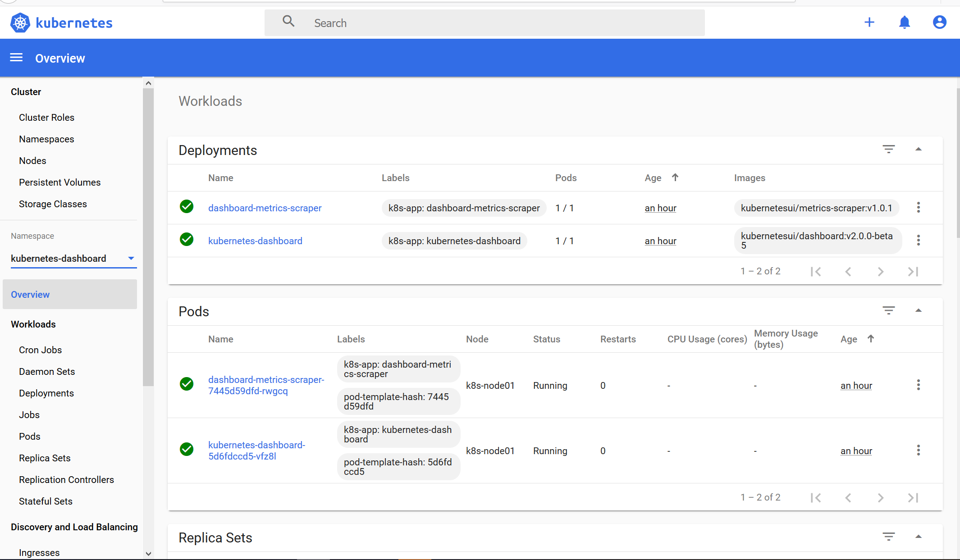Viewport: 960px width, 560px height.
Task: Click the kubernetesui/metrics-scraper:v1.0.1 image chip
Action: click(x=817, y=208)
